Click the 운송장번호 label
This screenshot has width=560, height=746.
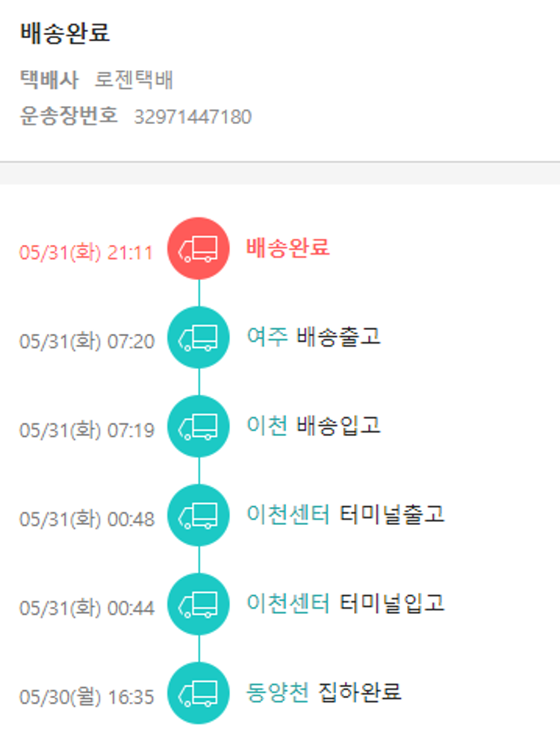(x=69, y=116)
